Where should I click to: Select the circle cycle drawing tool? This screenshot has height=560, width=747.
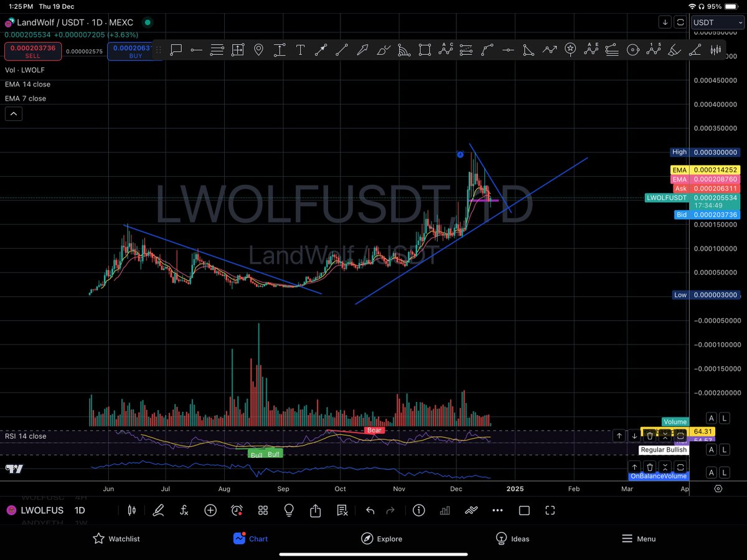coord(632,50)
